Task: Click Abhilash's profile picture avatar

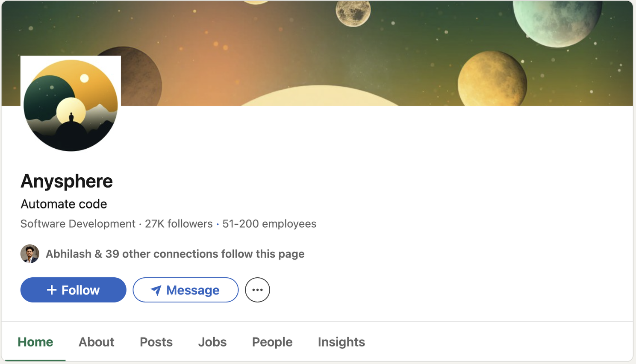Action: pos(30,254)
